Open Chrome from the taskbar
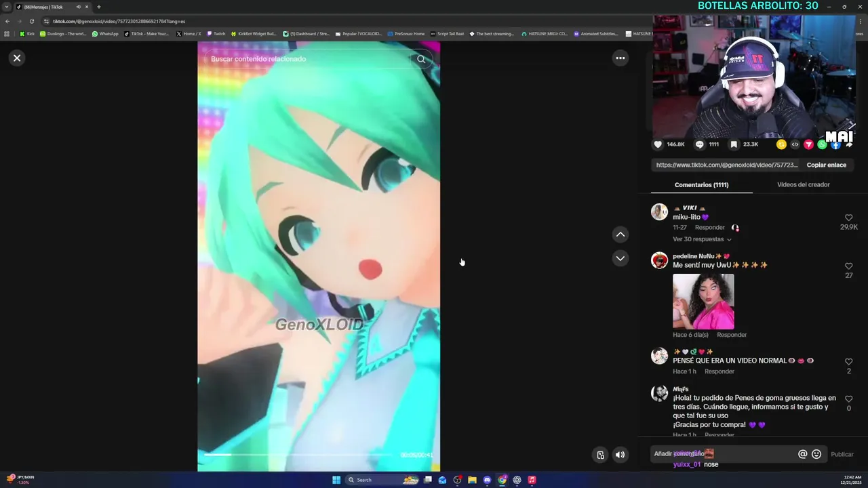868x488 pixels. pos(502,480)
